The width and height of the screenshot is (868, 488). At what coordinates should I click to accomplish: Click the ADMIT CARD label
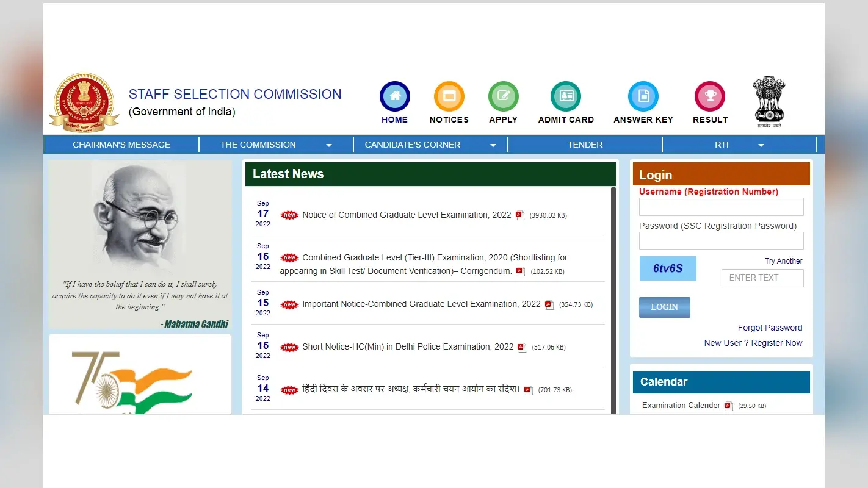pos(566,120)
